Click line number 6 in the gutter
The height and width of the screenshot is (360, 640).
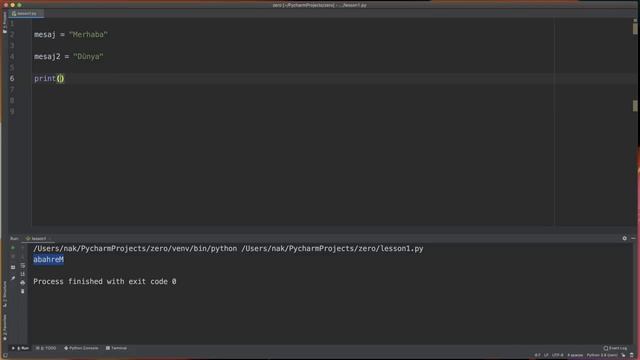[x=12, y=78]
